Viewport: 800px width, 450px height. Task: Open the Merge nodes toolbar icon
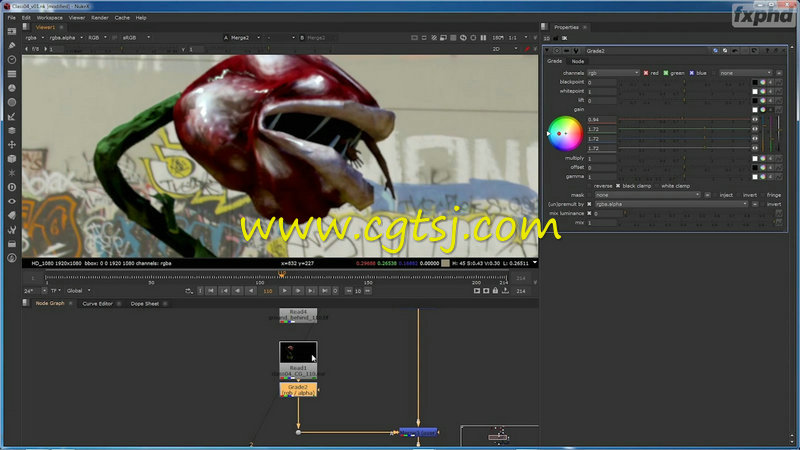coord(12,131)
